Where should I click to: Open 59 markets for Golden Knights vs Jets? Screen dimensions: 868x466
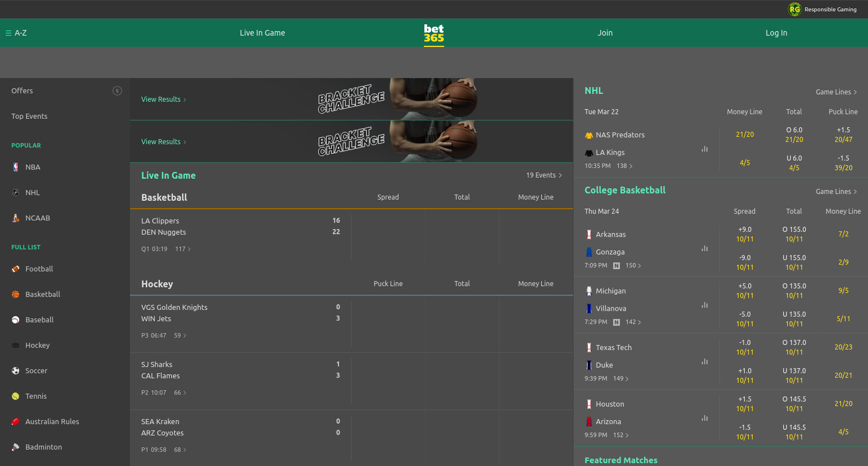[x=180, y=335]
